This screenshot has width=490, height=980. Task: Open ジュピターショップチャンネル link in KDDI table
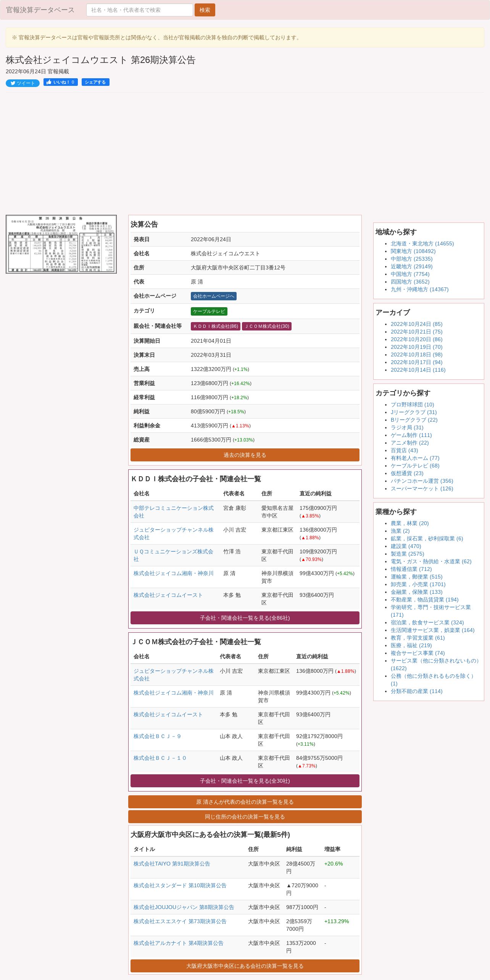click(174, 534)
